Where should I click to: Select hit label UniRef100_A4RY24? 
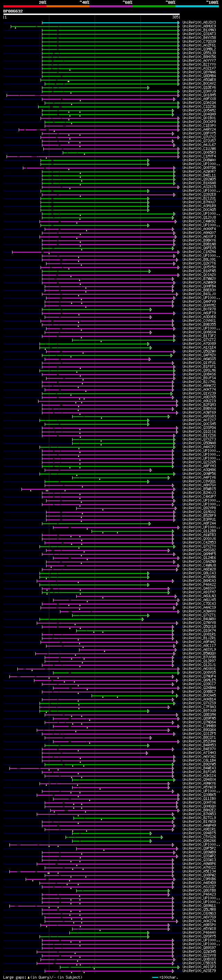[x=199, y=130]
